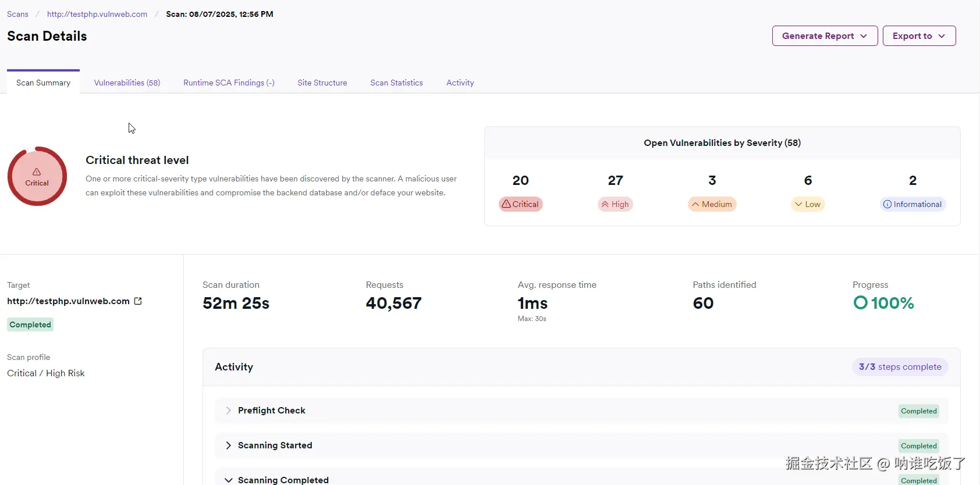Click the Preflight Check Completed status badge
This screenshot has height=485, width=980.
(x=919, y=411)
